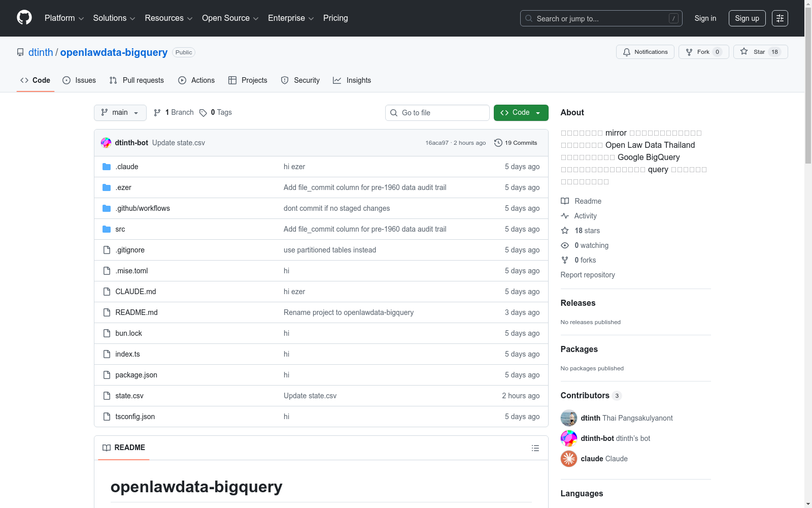Screen dimensions: 812x508
Task: Switch to the Actions tab
Action: tap(196, 80)
